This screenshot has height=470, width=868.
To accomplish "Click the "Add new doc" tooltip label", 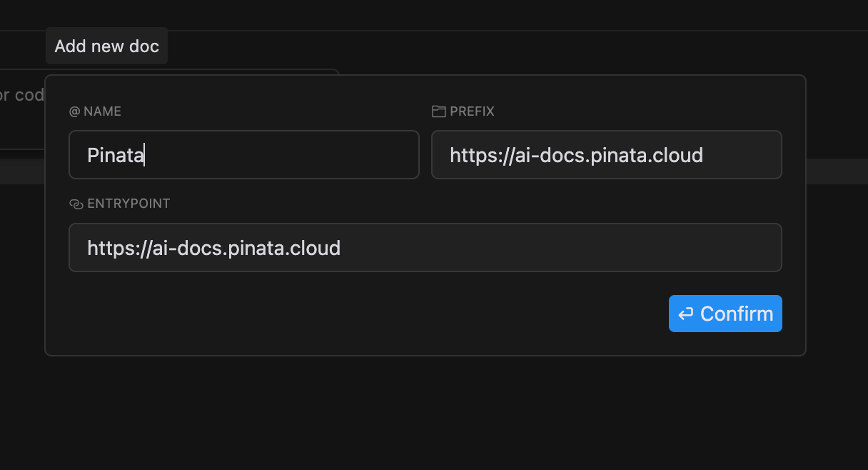I will coord(106,46).
